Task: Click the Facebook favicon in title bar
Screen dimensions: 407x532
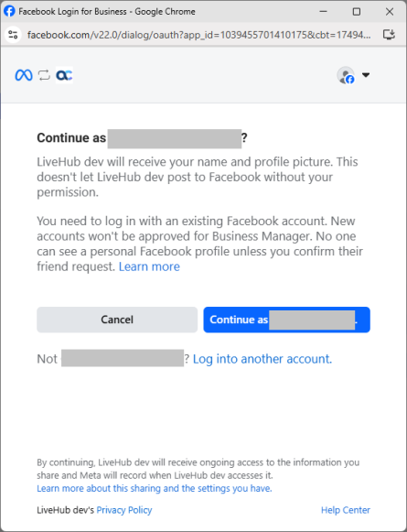Action: coord(9,11)
